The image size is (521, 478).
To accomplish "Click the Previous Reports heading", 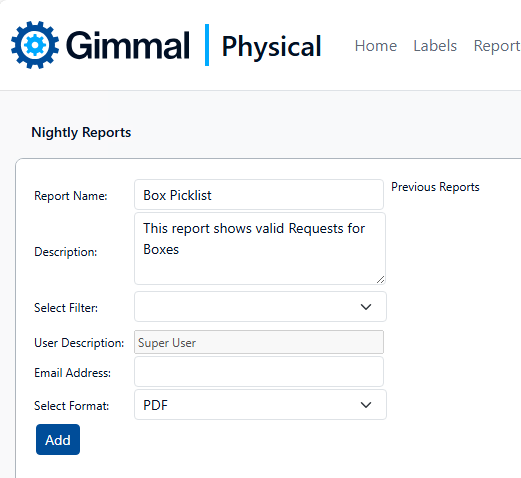I will (x=435, y=187).
